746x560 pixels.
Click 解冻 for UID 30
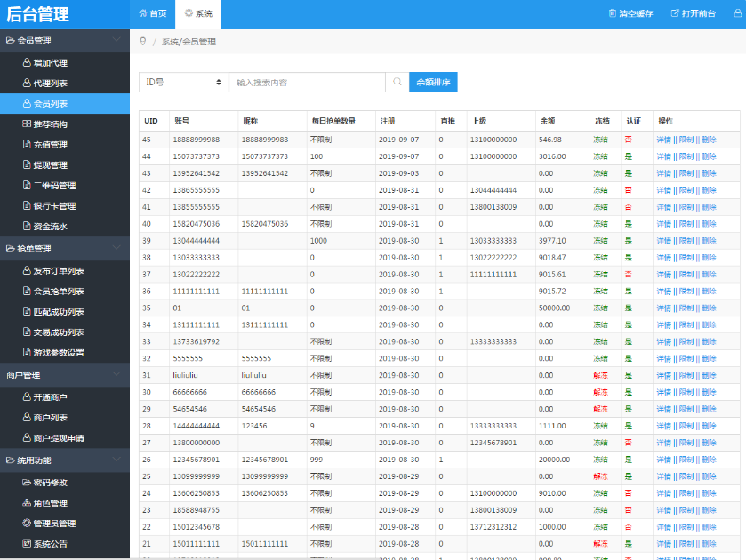(600, 392)
